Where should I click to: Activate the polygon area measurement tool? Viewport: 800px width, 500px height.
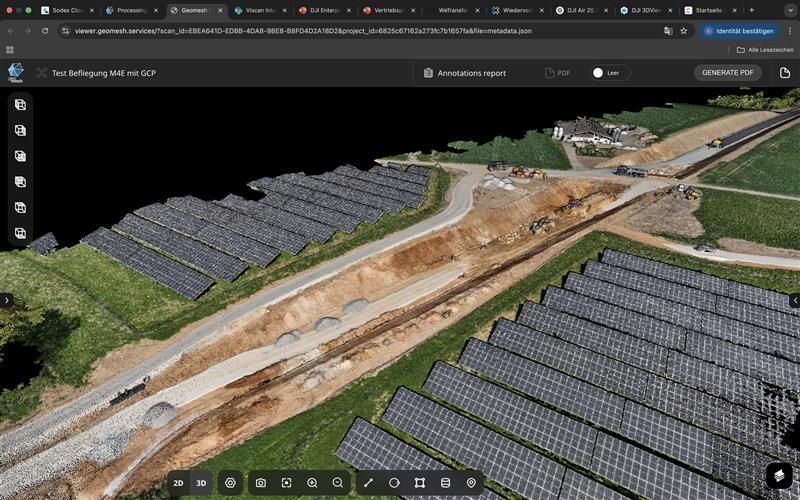point(420,483)
